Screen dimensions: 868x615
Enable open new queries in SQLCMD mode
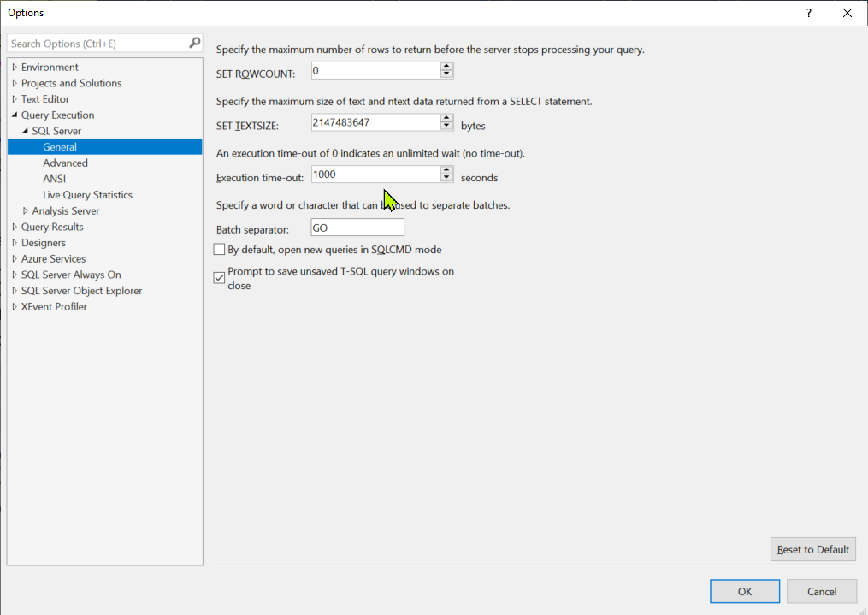pos(219,250)
